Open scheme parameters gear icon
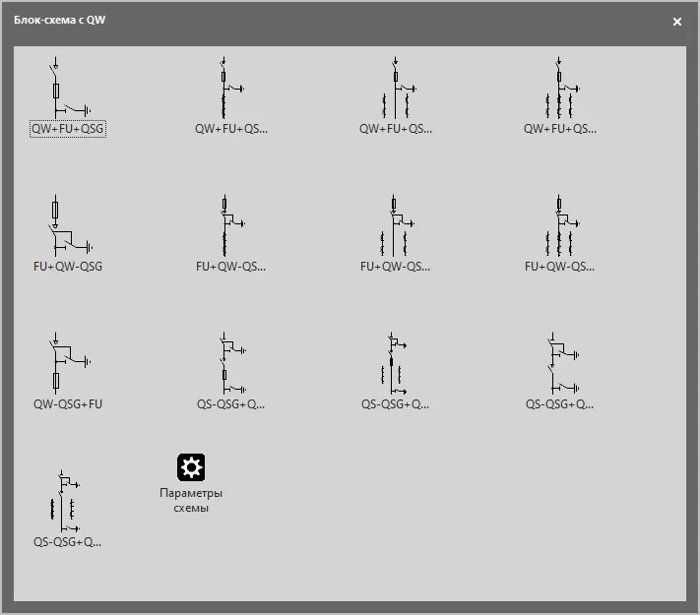 (x=191, y=467)
